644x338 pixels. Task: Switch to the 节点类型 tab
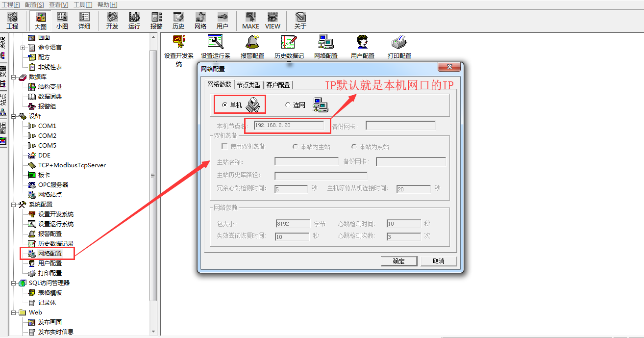click(x=249, y=85)
